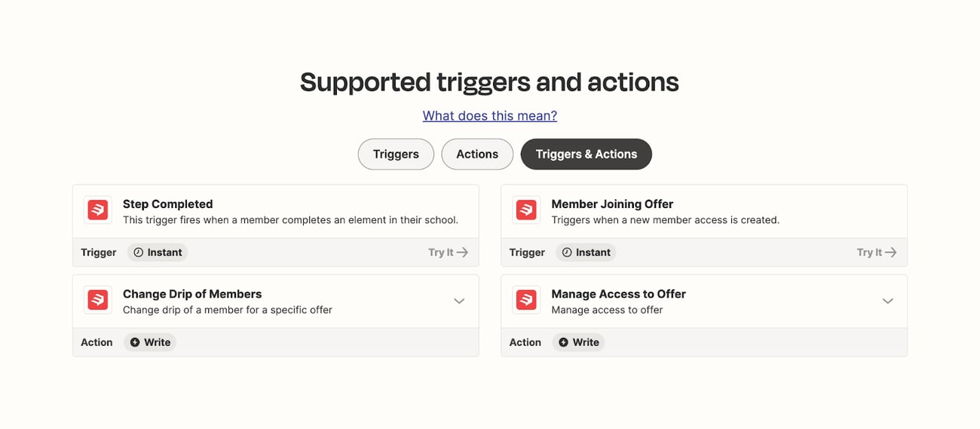Open the Step Completed trigger title
Viewport: 980px width, 429px height.
167,204
